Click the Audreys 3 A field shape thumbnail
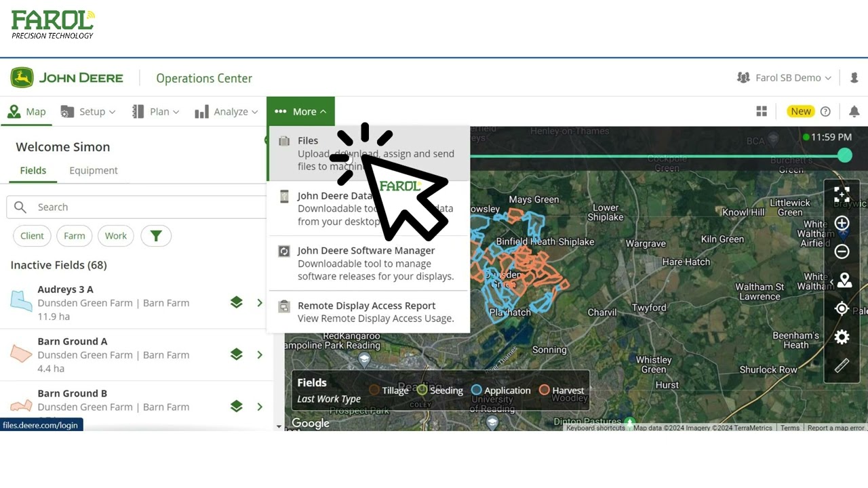Image resolution: width=868 pixels, height=488 pixels. (x=21, y=300)
